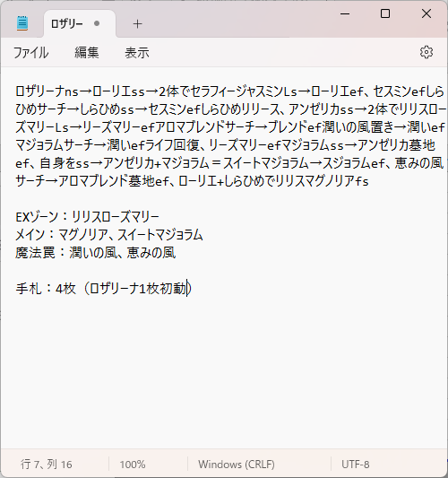Click the line starting ひめサーチ→しらひめss
448x478 pixels.
pyautogui.click(x=231, y=109)
